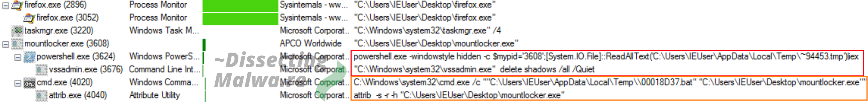Collapse the firefox.exe (2896) tree node
Viewport: 868px width, 102px height.
tap(5, 5)
